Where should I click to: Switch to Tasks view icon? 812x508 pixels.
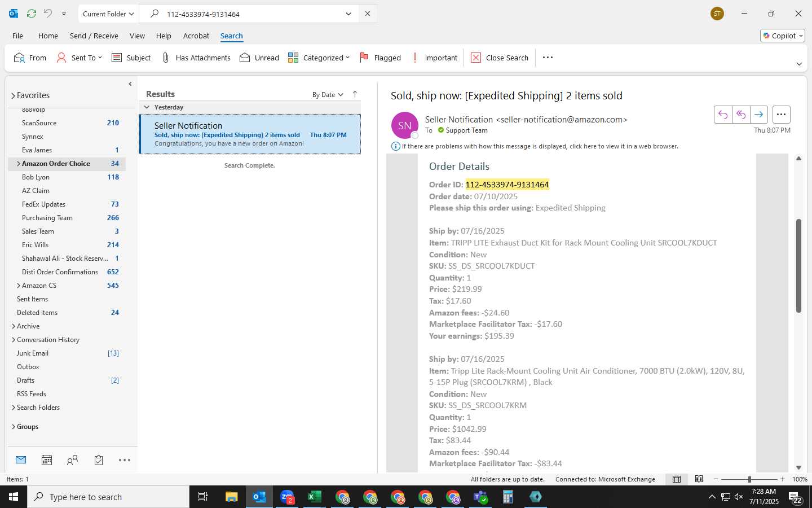pos(99,460)
